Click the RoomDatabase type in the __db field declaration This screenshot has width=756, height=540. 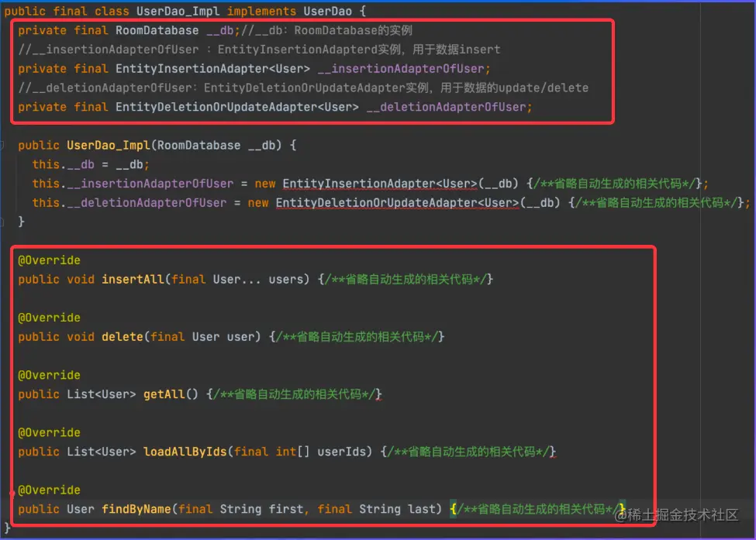157,30
